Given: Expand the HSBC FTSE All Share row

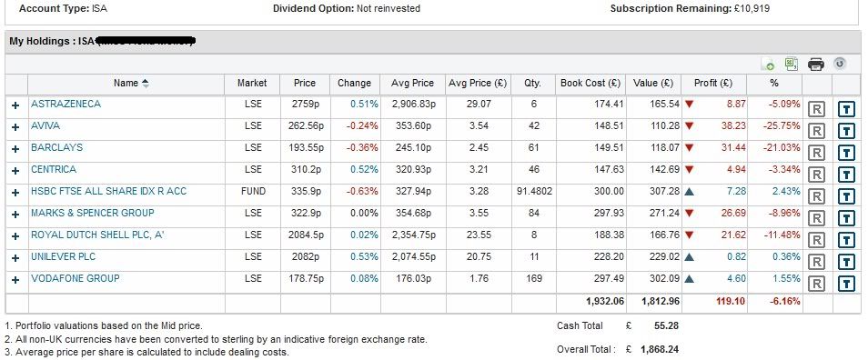Looking at the screenshot, I should pyautogui.click(x=15, y=193).
